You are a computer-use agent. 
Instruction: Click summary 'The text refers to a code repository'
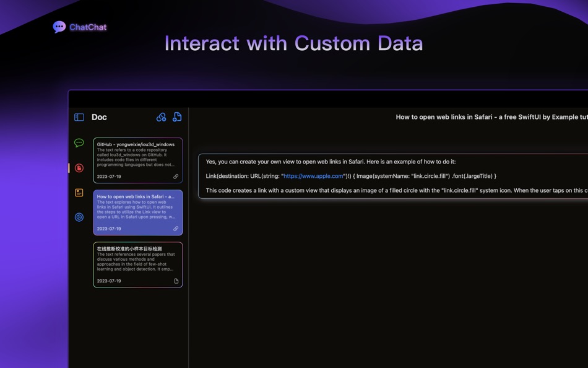point(136,157)
